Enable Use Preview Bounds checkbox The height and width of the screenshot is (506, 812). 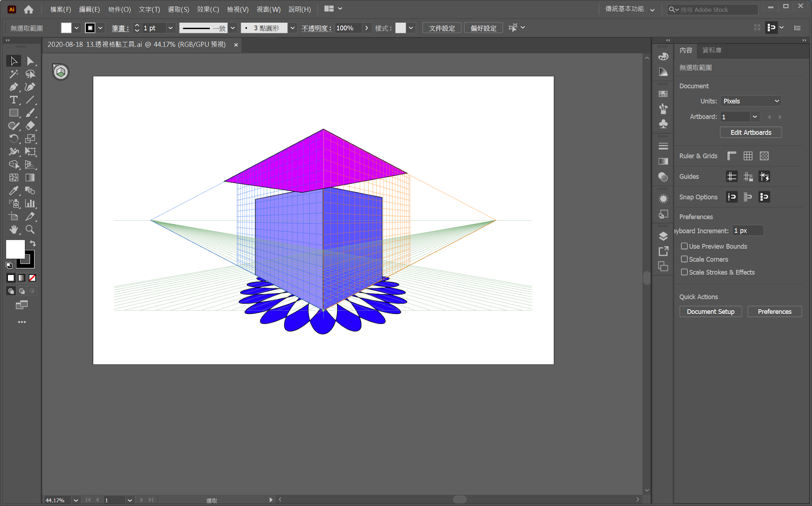684,246
